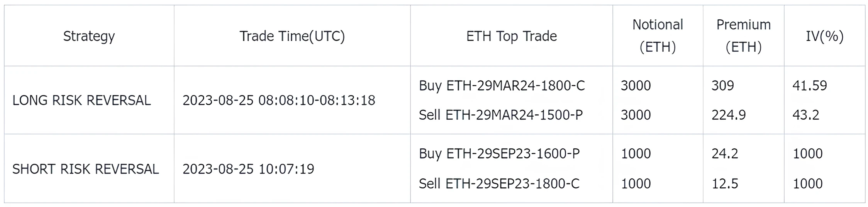Select Buy ETH-29SEP23-1600-P trade
The width and height of the screenshot is (868, 207).
pos(499,154)
